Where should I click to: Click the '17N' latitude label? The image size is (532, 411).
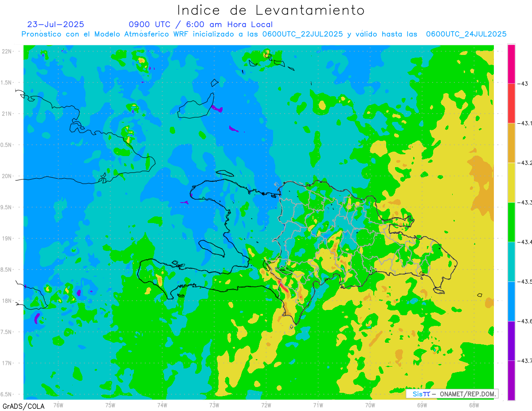point(7,363)
